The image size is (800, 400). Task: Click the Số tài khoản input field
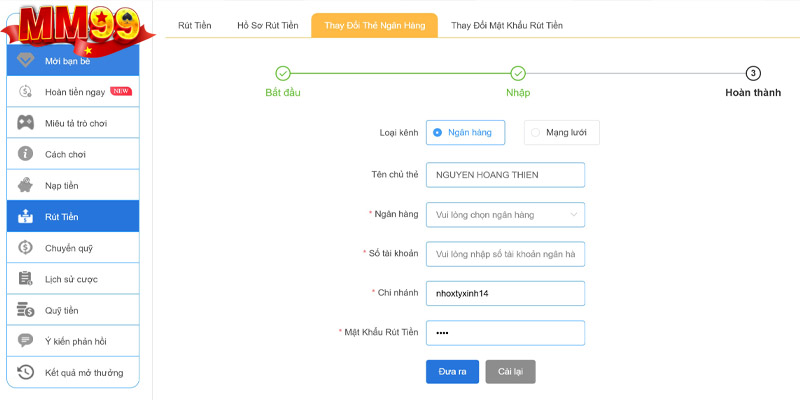(x=505, y=254)
